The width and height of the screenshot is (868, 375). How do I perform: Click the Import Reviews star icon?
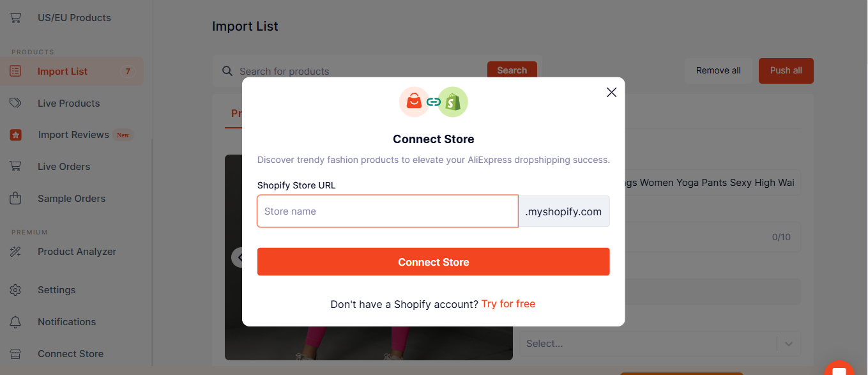pyautogui.click(x=15, y=135)
